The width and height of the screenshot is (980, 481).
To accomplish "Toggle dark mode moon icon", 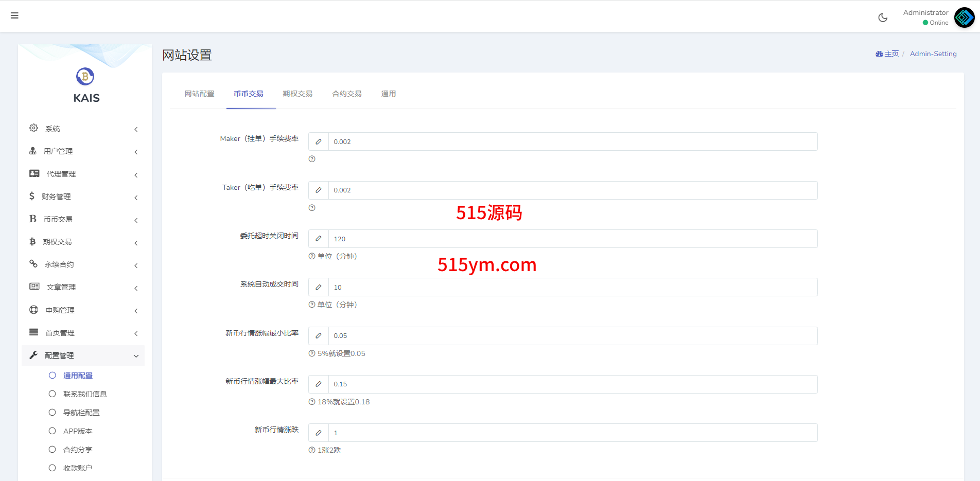I will [883, 17].
